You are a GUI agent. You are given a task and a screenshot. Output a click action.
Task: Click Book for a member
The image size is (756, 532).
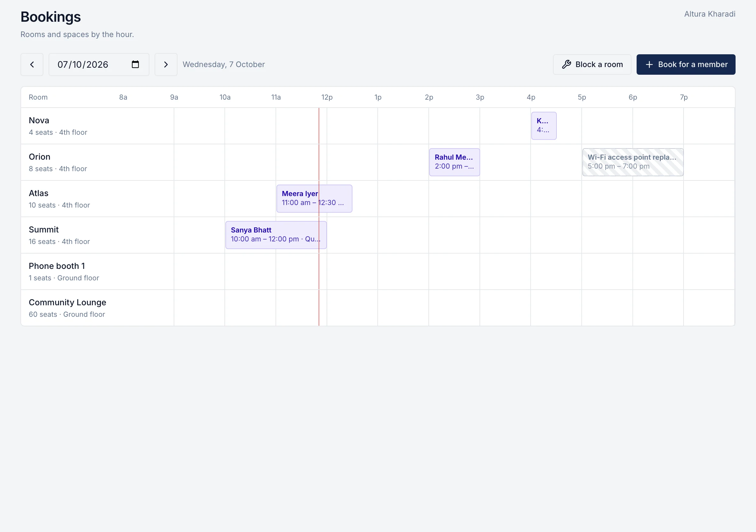686,65
